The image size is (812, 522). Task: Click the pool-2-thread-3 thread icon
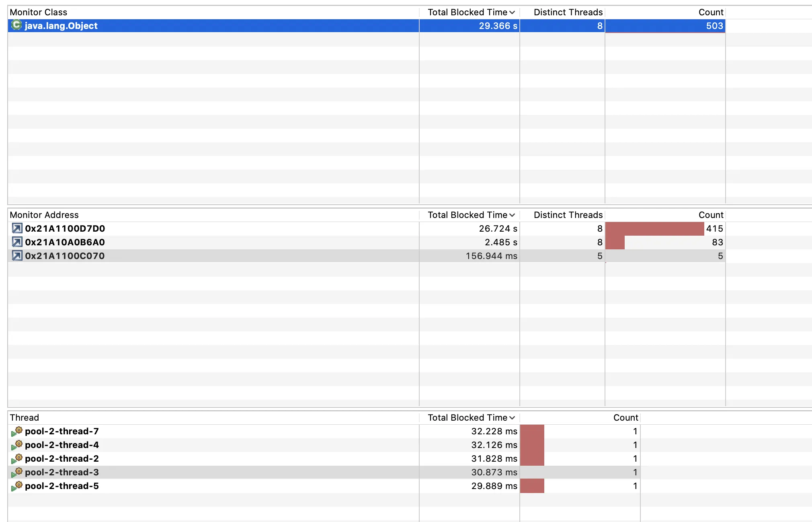[x=17, y=473]
